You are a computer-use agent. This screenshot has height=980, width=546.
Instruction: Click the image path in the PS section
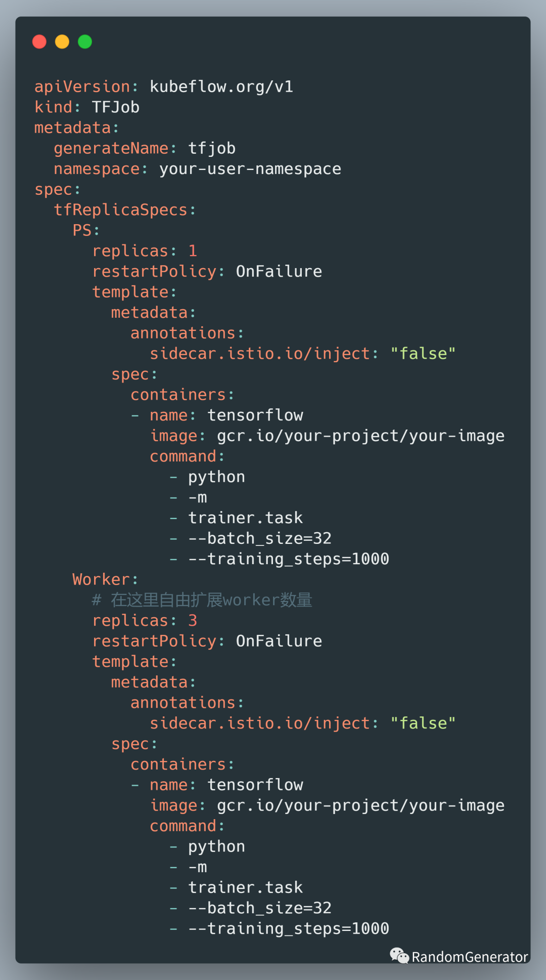click(360, 436)
